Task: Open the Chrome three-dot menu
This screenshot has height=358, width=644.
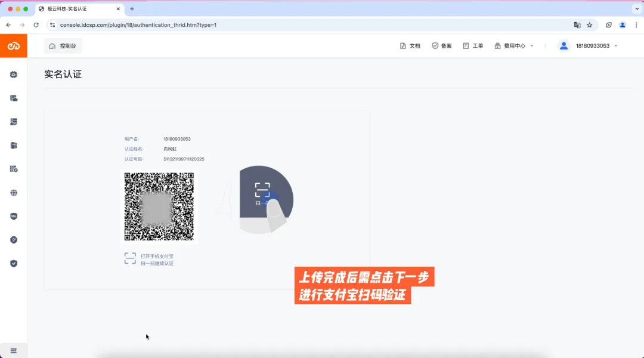Action: (636, 25)
